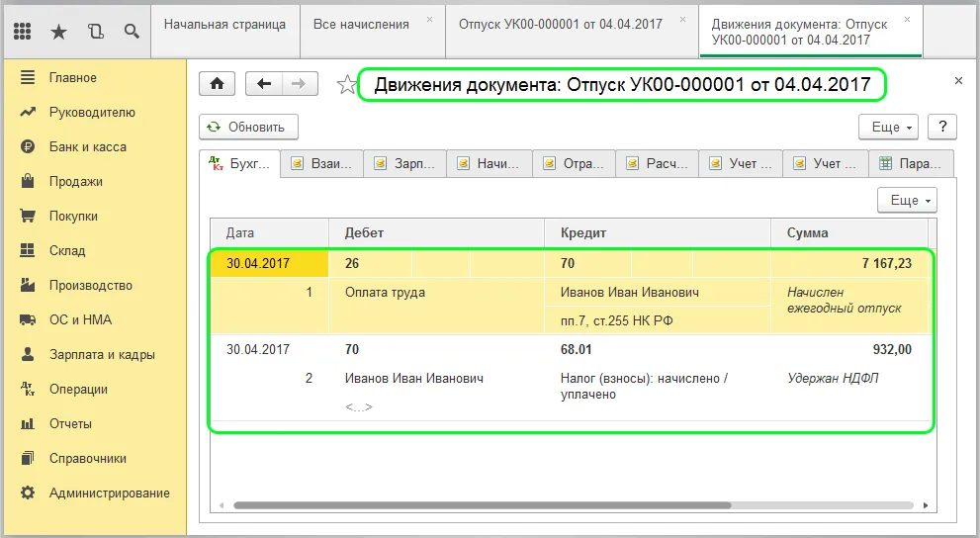Close the Отпуск УК00-000001 document tab
Viewport: 980px width, 538px height.
click(682, 20)
